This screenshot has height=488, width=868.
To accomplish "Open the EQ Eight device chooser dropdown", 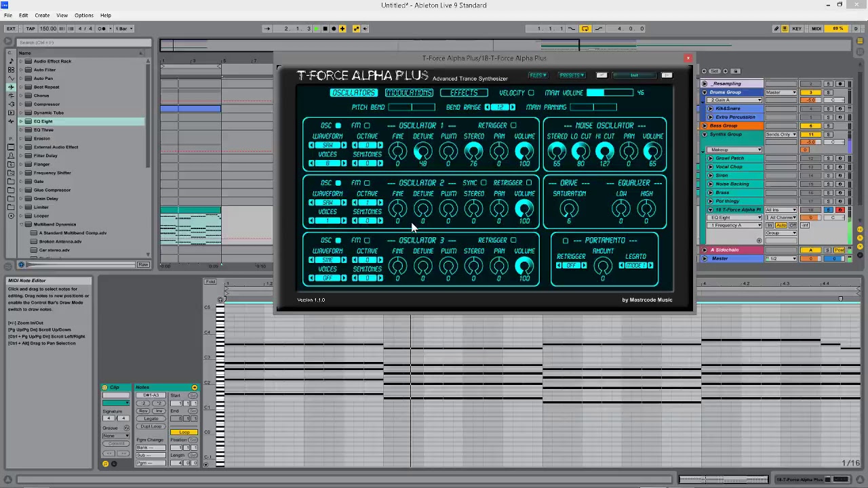I will pos(736,218).
